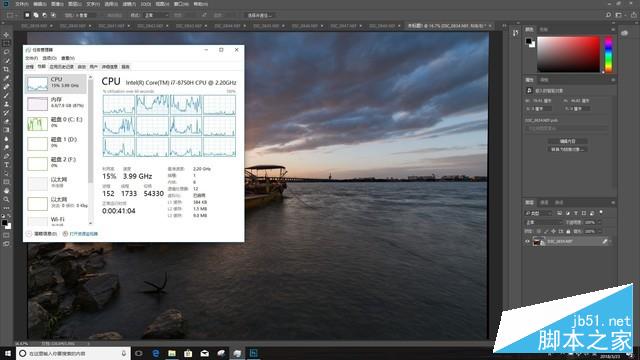
Task: Select the Eraser tool
Action: [6, 121]
